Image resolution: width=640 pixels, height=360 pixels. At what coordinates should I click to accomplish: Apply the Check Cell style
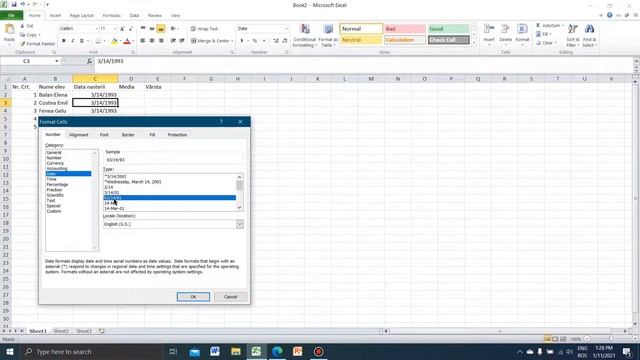(x=449, y=40)
